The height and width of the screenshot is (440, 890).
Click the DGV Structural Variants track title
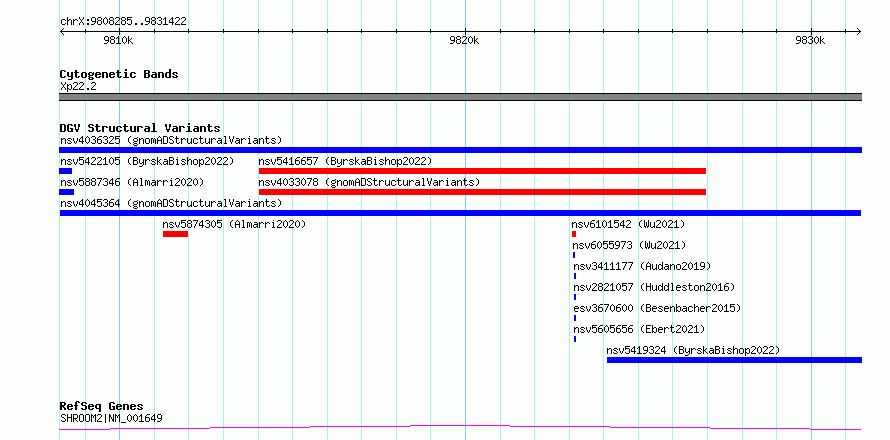[x=140, y=128]
